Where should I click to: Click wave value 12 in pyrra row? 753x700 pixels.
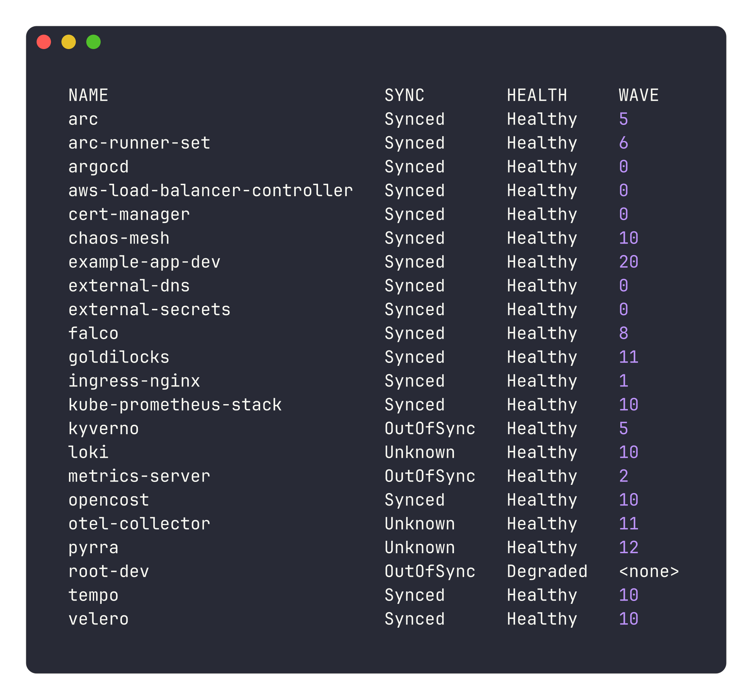pyautogui.click(x=628, y=547)
